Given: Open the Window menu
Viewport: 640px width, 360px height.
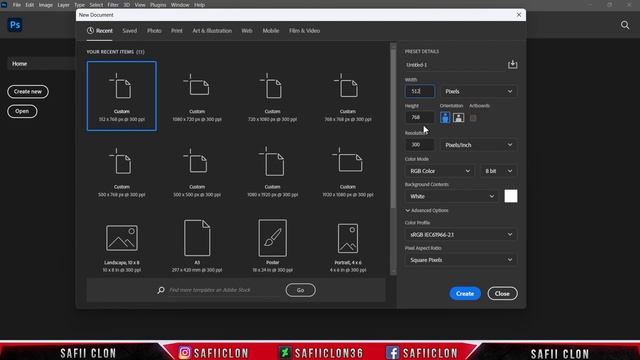Looking at the screenshot, I should [x=180, y=5].
